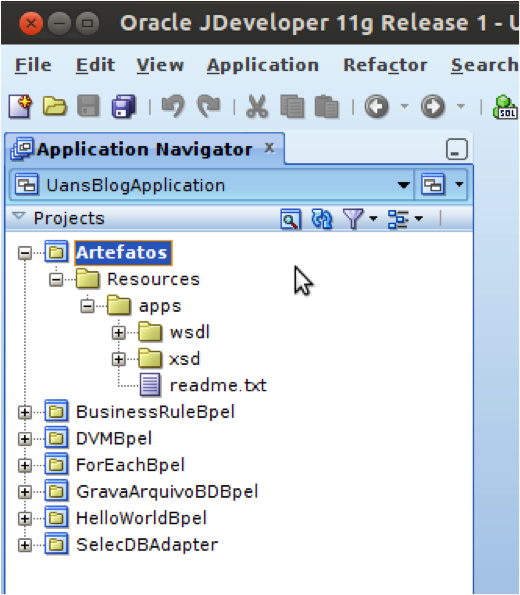Click the New gallery toolbar icon
This screenshot has height=595, width=520.
pyautogui.click(x=21, y=106)
